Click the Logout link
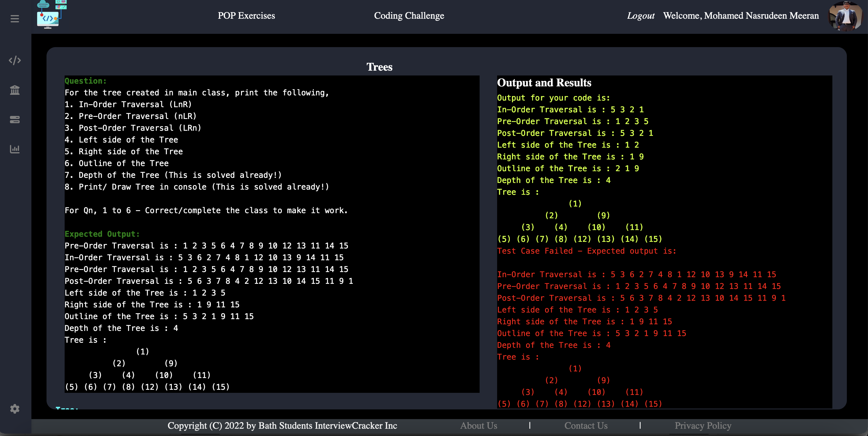This screenshot has height=436, width=868. point(641,15)
